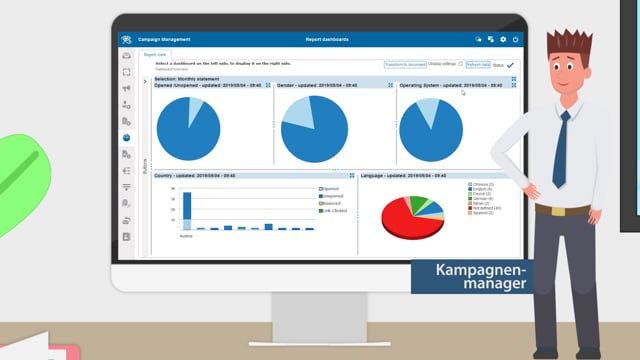This screenshot has height=360, width=640.
Task: Click the Unopened legend entry
Action: pos(331,196)
